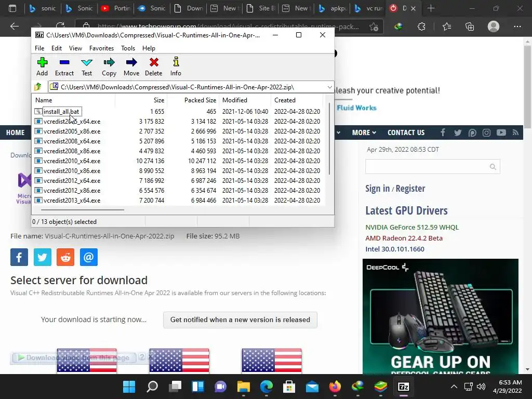532x399 pixels.
Task: Select vcredist2008_x86.exe file row
Action: 178,151
